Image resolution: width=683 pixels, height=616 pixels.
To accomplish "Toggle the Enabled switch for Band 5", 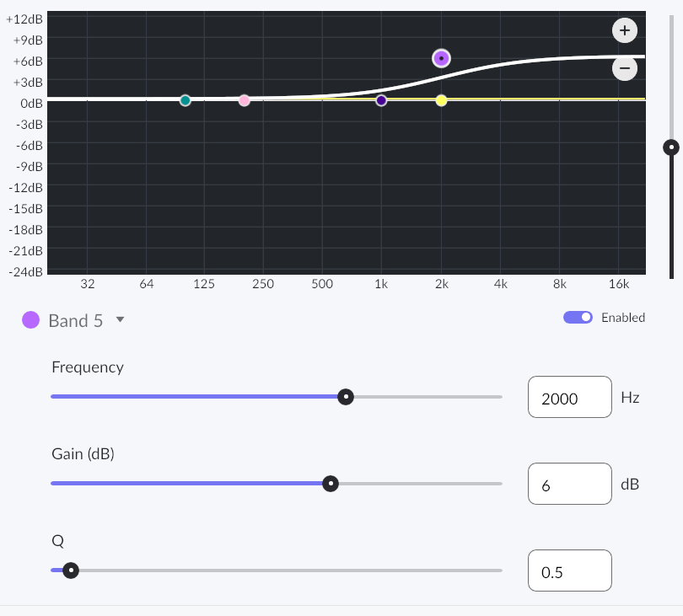I will tap(578, 318).
